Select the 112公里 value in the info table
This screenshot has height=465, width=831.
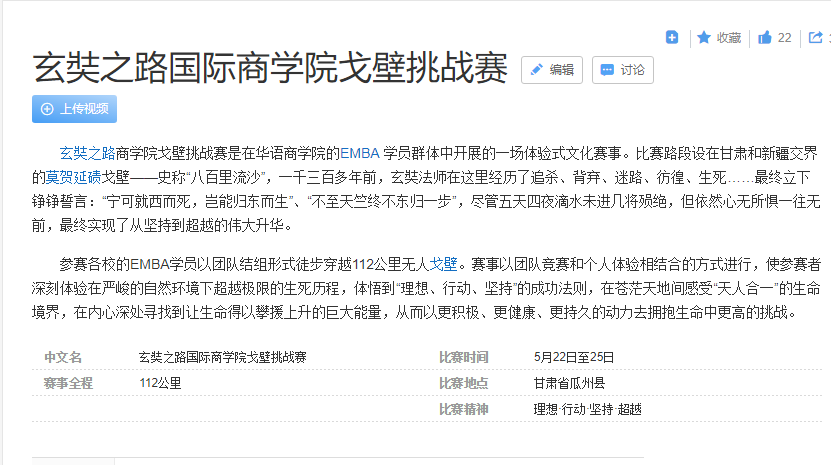160,383
